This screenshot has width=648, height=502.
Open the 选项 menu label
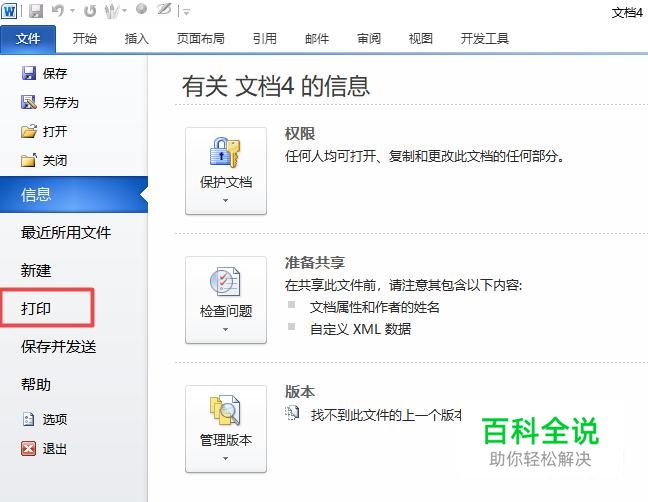pos(55,419)
